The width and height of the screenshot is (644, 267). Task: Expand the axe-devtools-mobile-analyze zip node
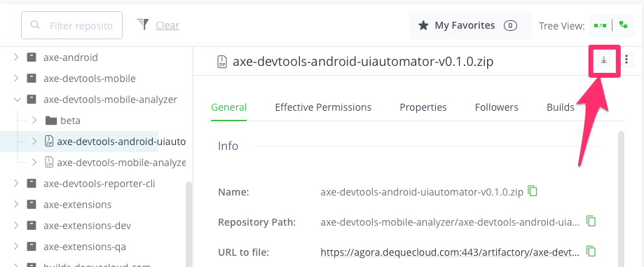click(x=34, y=163)
